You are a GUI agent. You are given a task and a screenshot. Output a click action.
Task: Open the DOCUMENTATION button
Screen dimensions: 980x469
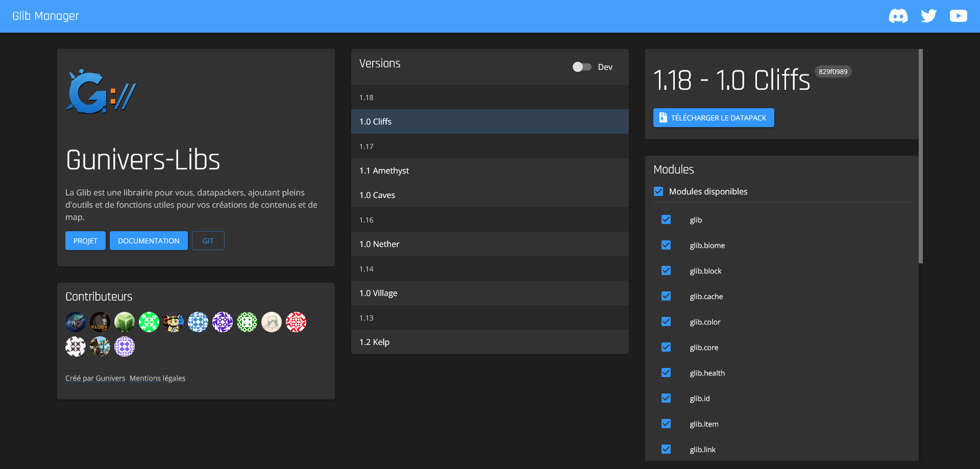click(x=149, y=241)
